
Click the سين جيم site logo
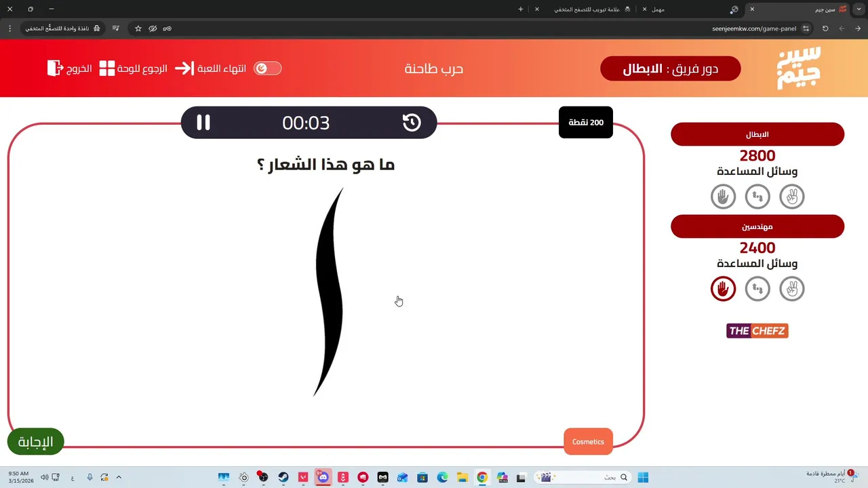pos(799,68)
